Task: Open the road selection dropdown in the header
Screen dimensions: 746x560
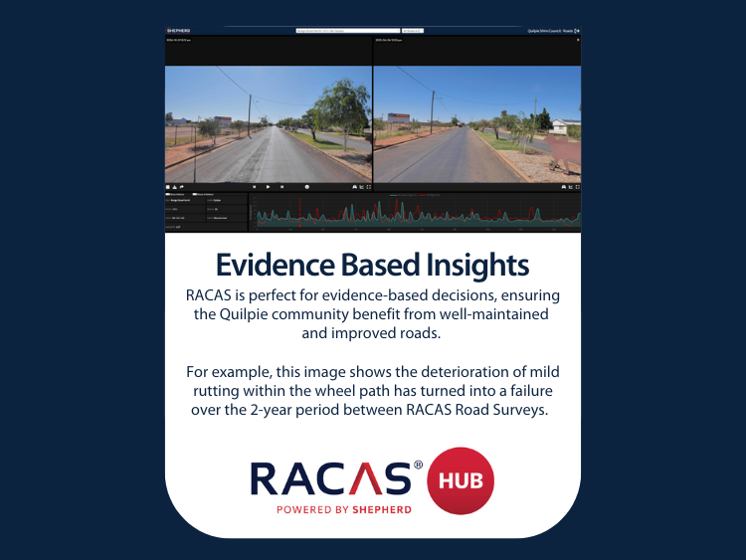Action: [x=348, y=31]
